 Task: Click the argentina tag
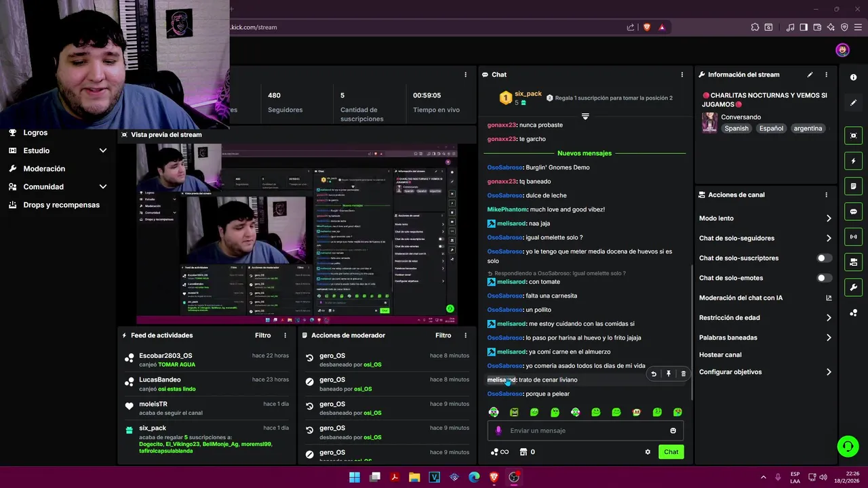tap(808, 128)
